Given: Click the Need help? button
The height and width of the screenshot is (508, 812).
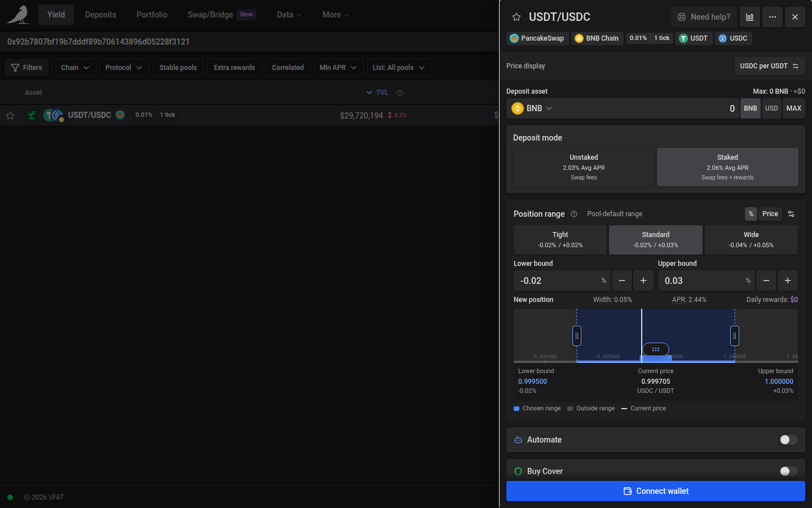Looking at the screenshot, I should tap(704, 17).
